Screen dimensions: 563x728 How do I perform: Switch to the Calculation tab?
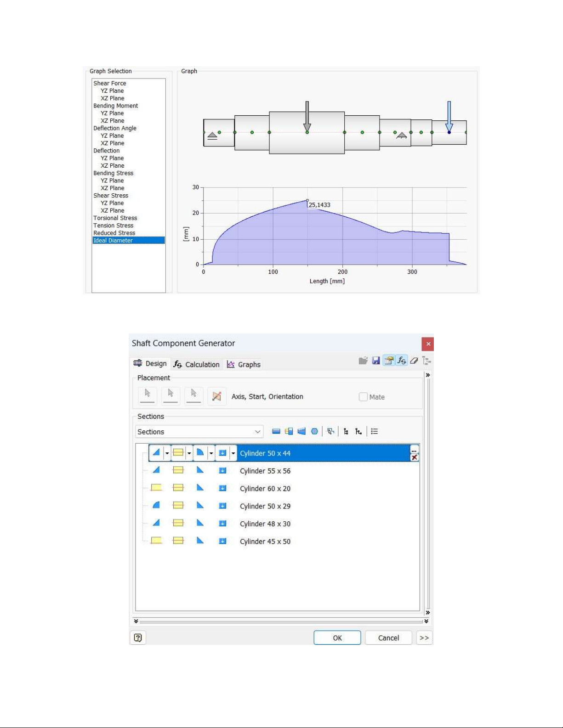(x=197, y=364)
